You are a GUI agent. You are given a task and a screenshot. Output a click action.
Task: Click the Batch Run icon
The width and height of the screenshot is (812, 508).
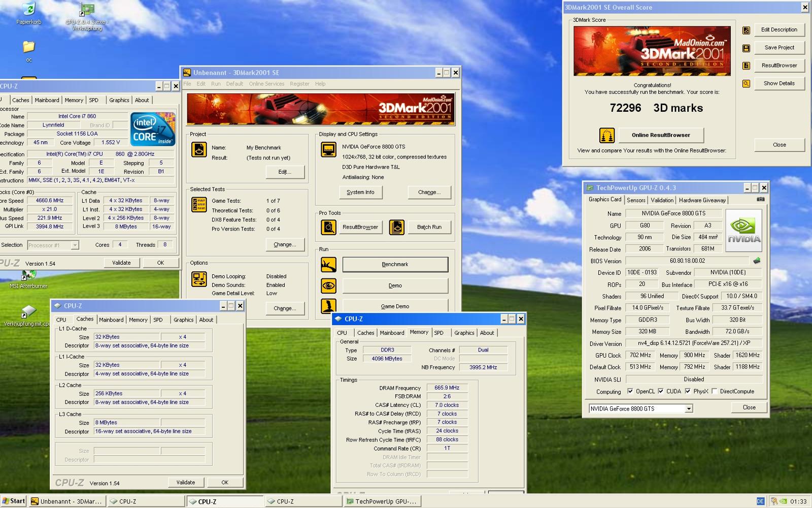point(397,227)
